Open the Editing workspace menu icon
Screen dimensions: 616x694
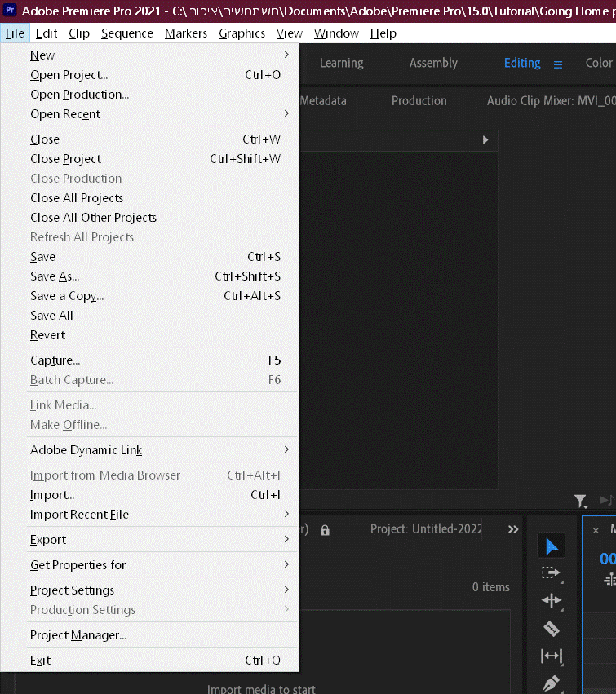point(558,64)
